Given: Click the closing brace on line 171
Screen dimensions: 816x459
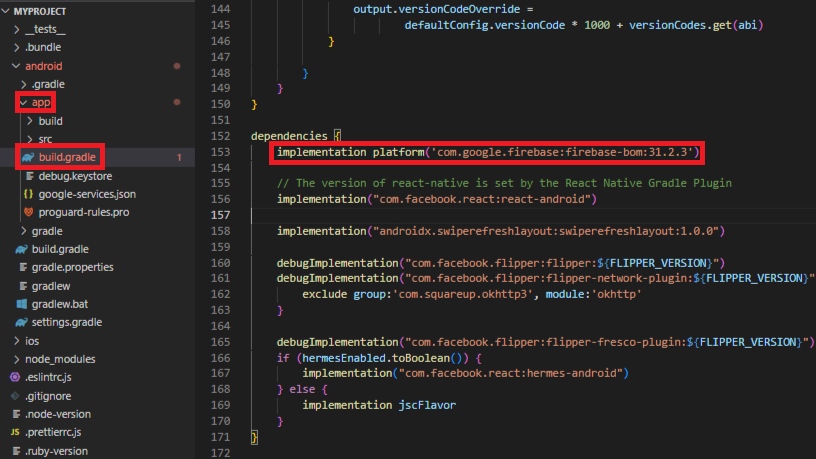Looking at the screenshot, I should [254, 437].
